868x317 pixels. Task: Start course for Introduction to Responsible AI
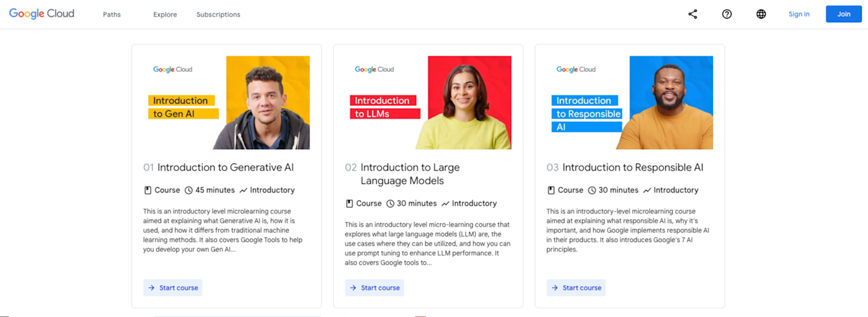point(576,288)
